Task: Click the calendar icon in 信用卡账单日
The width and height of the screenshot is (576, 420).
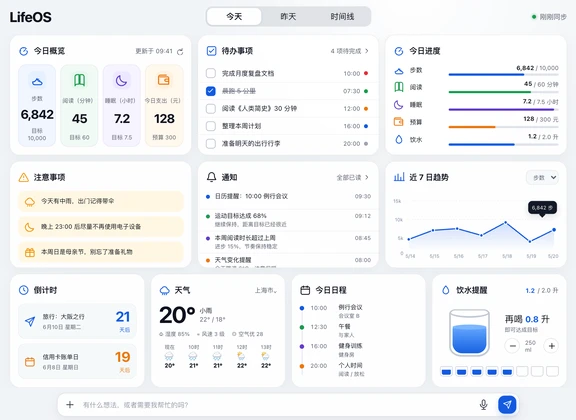Action: click(30, 362)
